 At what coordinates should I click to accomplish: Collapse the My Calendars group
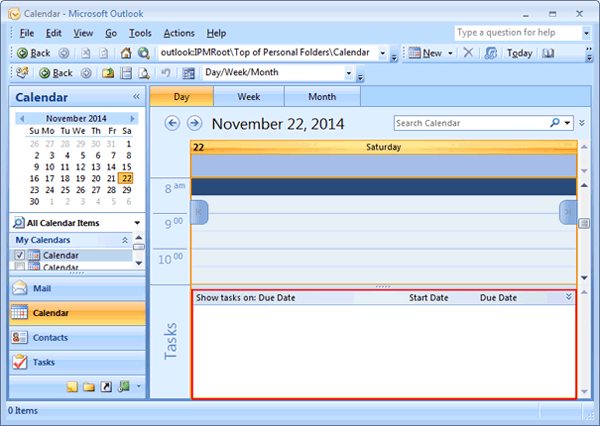(x=125, y=240)
